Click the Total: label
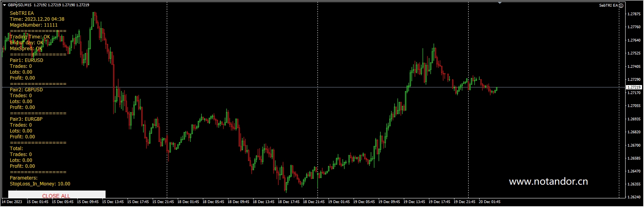Image resolution: width=644 pixels, height=207 pixels. (16, 149)
